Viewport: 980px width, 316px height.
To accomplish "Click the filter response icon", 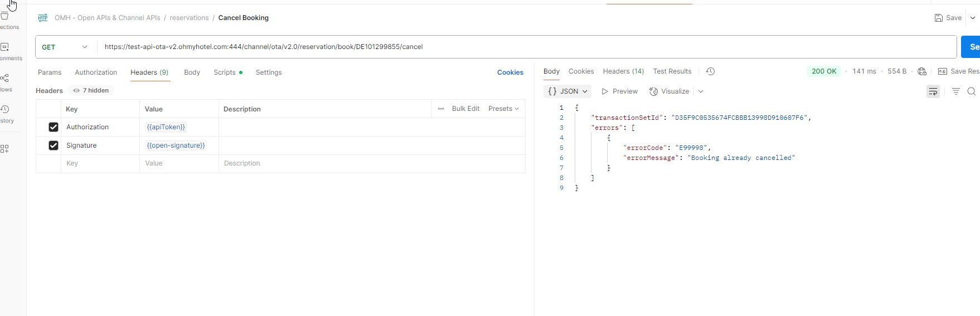I will point(955,91).
